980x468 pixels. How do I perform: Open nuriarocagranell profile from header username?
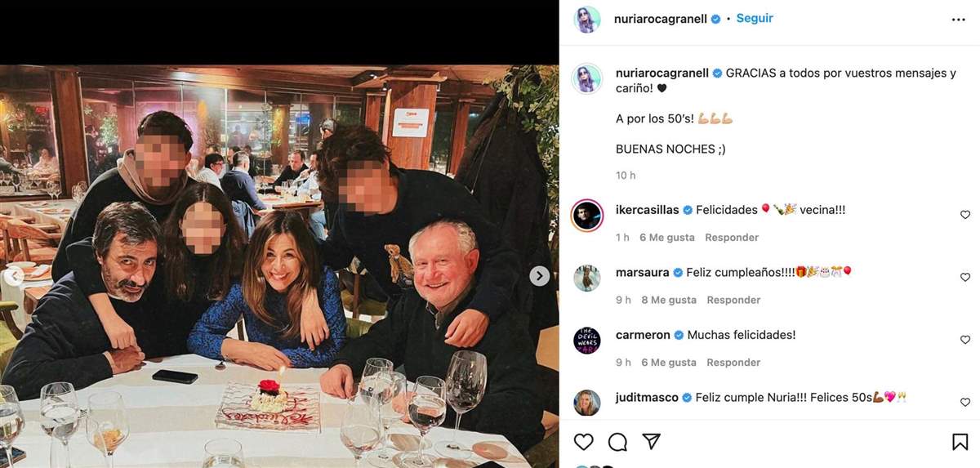pos(661,19)
